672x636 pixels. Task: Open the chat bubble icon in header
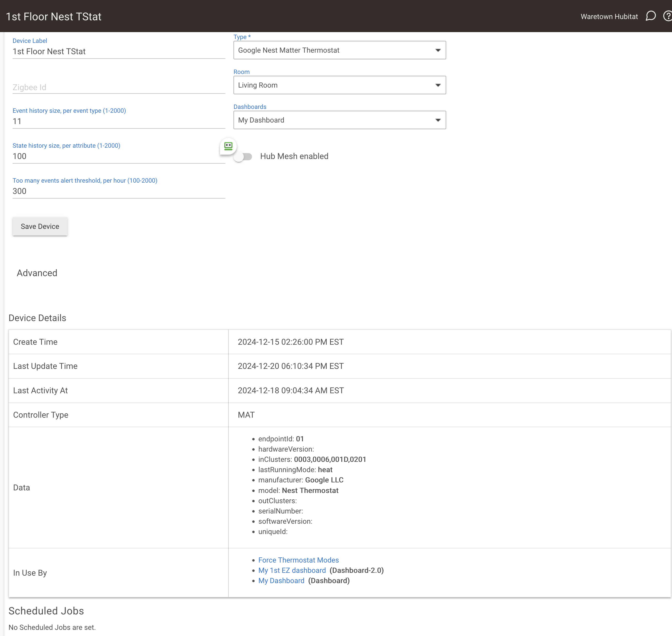click(x=650, y=16)
